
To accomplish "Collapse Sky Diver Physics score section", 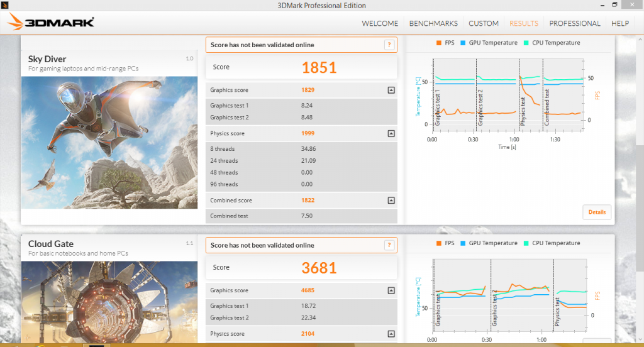I will coord(391,133).
